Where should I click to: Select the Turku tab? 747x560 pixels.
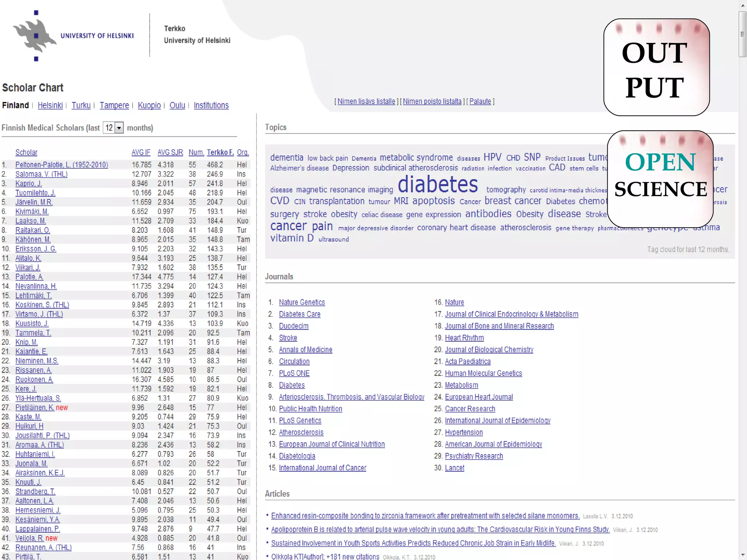click(81, 105)
